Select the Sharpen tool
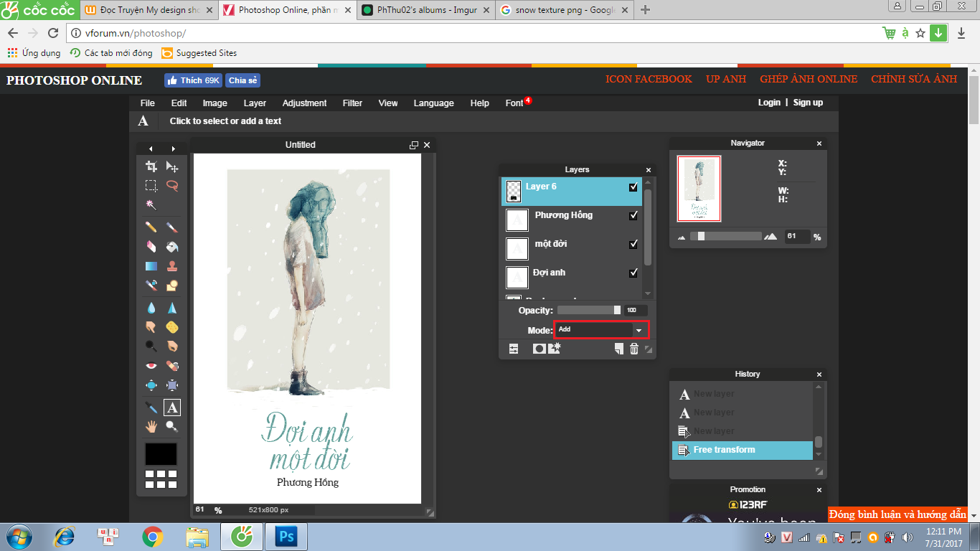This screenshot has width=980, height=551. [172, 308]
